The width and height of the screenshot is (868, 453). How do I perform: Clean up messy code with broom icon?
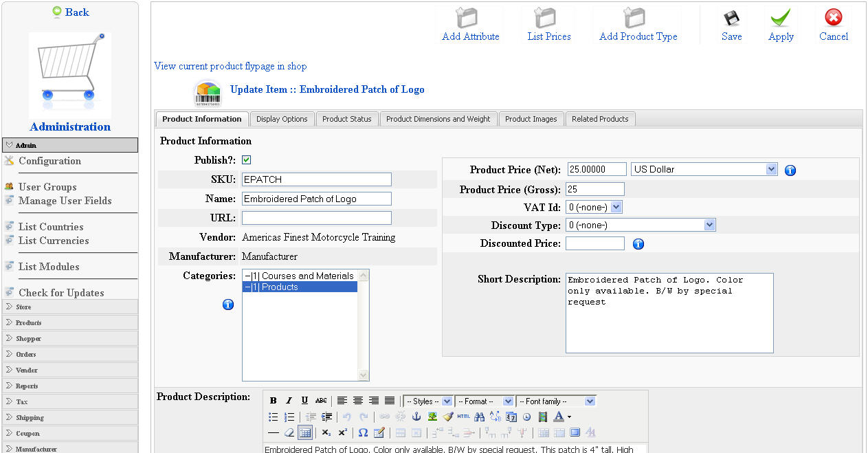(x=447, y=417)
